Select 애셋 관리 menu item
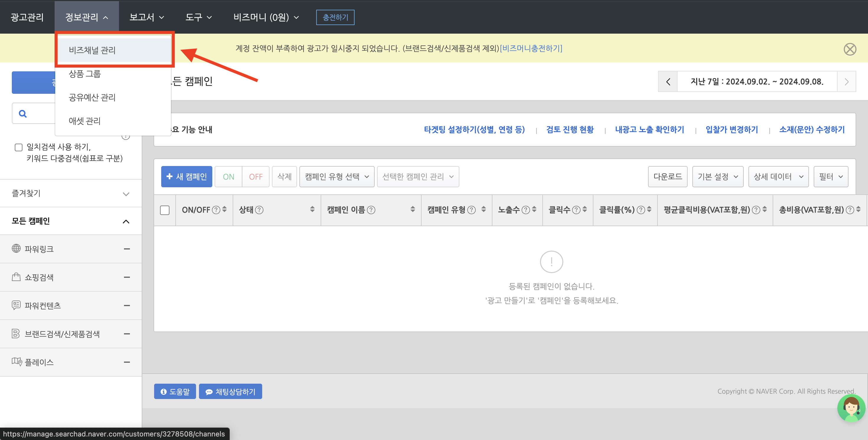This screenshot has width=868, height=440. point(113,121)
